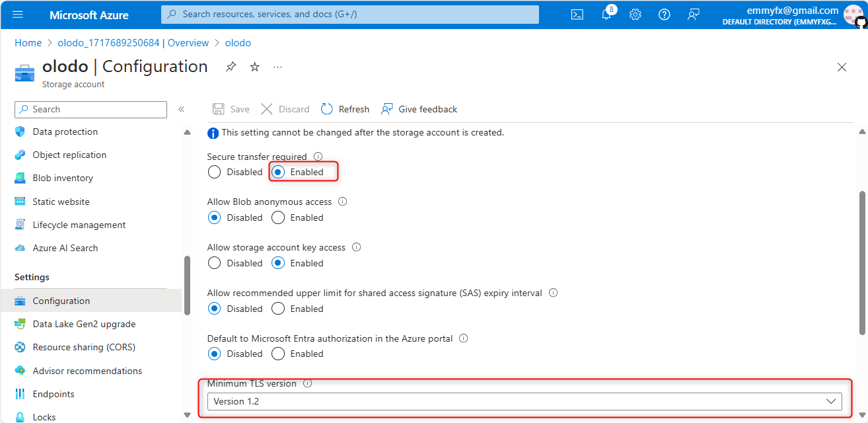Screen dimensions: 868x423
Task: Click the sidebar scrollbar thumb
Action: (x=187, y=286)
